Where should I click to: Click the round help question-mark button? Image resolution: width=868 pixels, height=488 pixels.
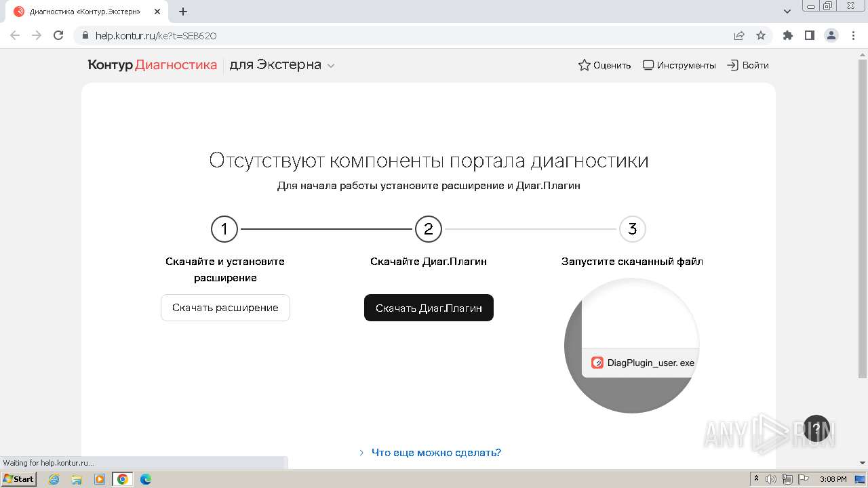pos(816,428)
